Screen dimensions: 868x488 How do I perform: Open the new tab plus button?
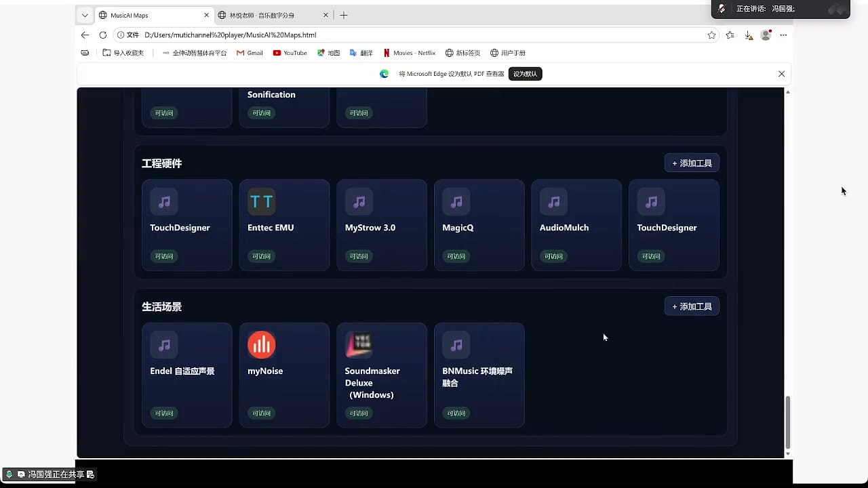[344, 15]
